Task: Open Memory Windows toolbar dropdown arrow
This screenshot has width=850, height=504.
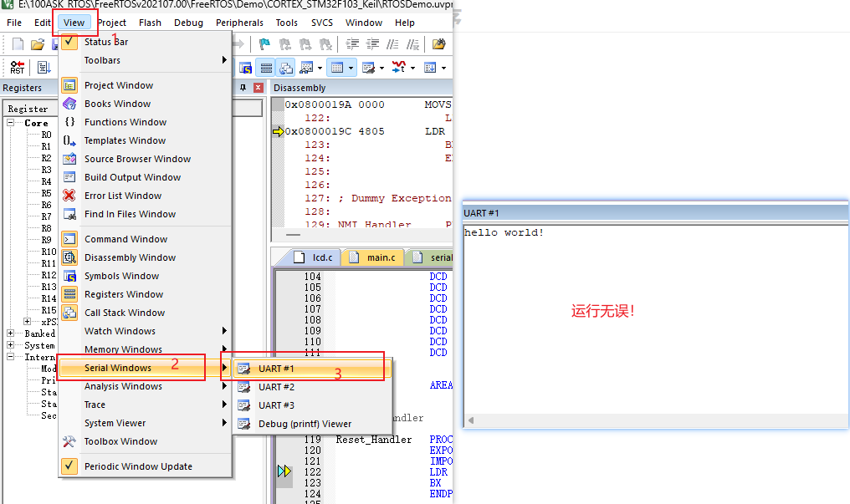Action: point(351,68)
